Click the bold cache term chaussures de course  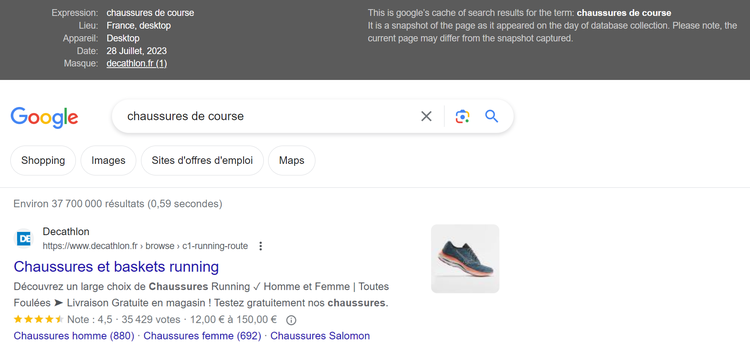(624, 13)
